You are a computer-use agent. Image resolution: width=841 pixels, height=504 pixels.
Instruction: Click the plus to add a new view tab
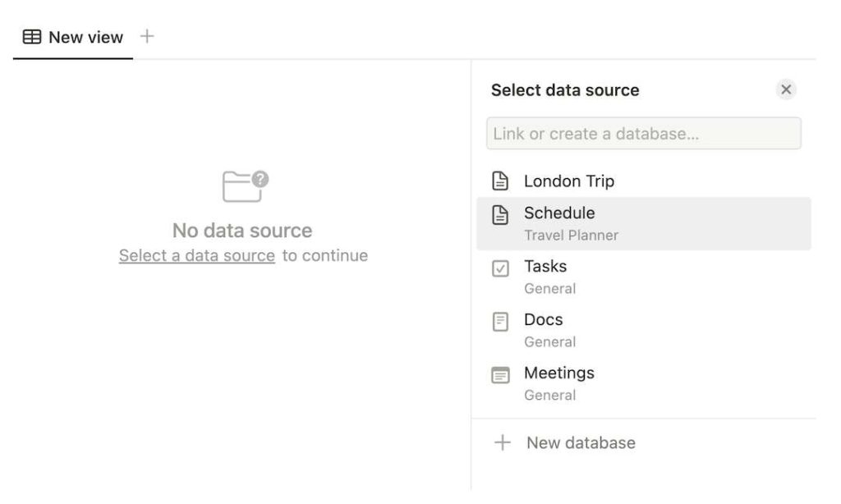coord(147,36)
